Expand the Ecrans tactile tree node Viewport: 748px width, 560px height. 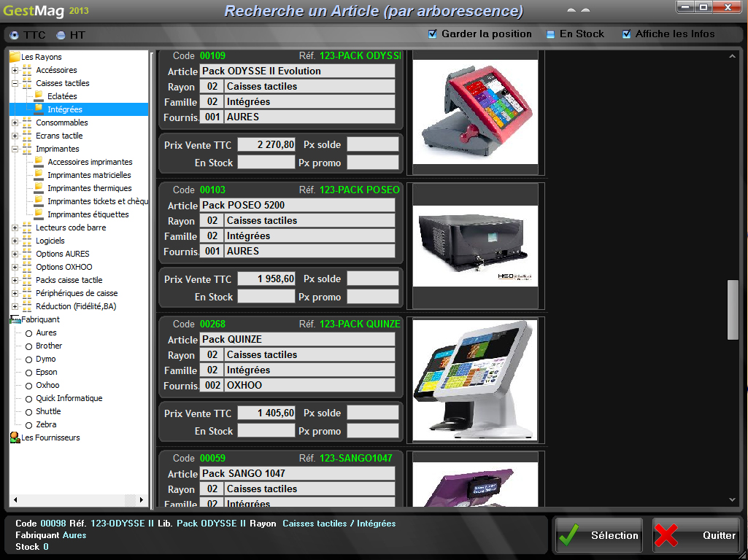coord(15,136)
